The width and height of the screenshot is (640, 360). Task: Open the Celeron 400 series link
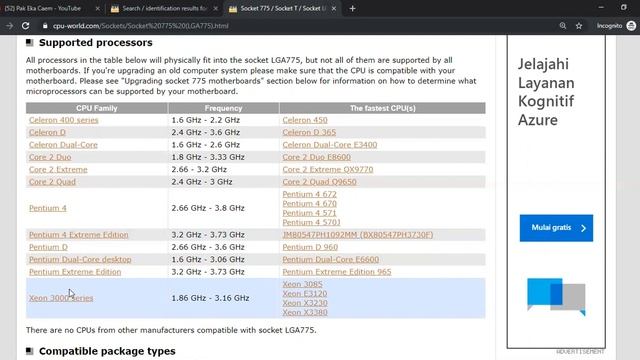click(x=64, y=120)
